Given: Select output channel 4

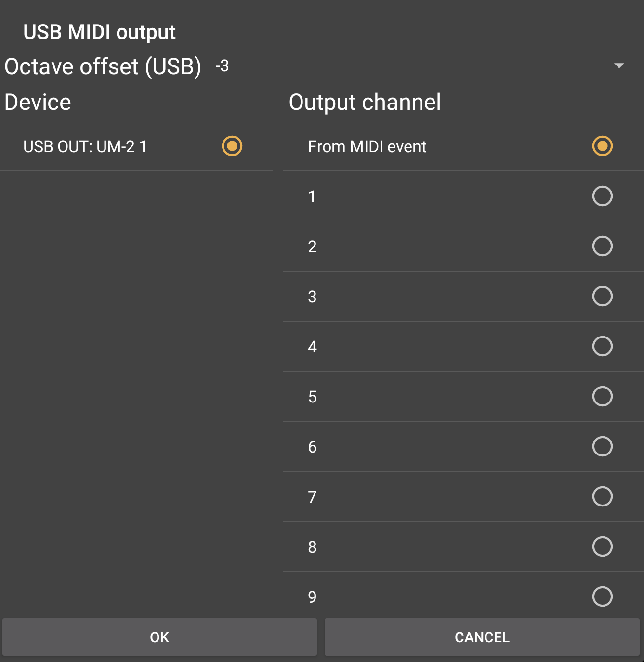Looking at the screenshot, I should pyautogui.click(x=602, y=347).
